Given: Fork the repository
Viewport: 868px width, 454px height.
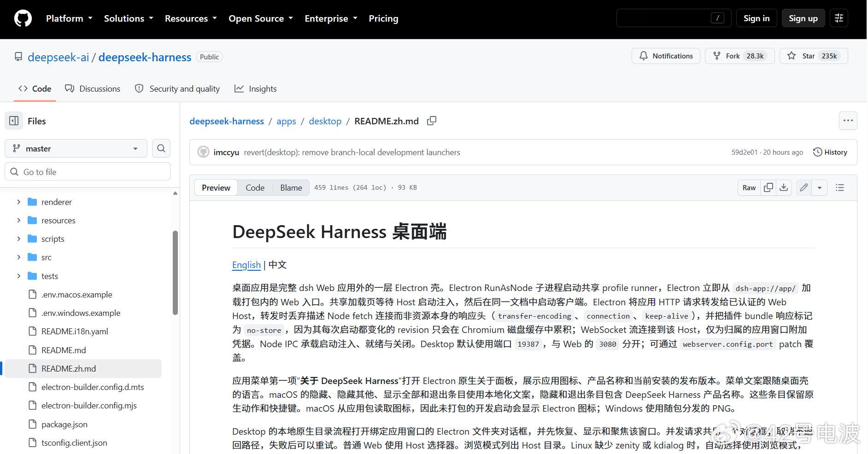Looking at the screenshot, I should coord(739,56).
